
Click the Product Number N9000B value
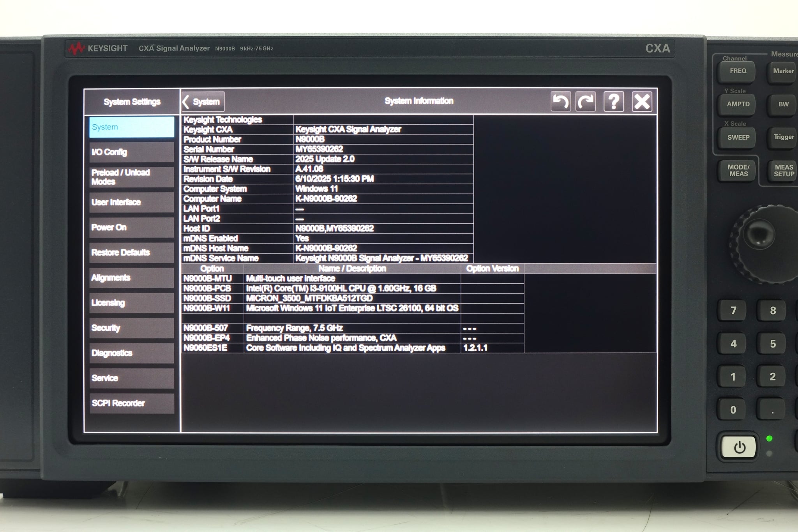(310, 140)
